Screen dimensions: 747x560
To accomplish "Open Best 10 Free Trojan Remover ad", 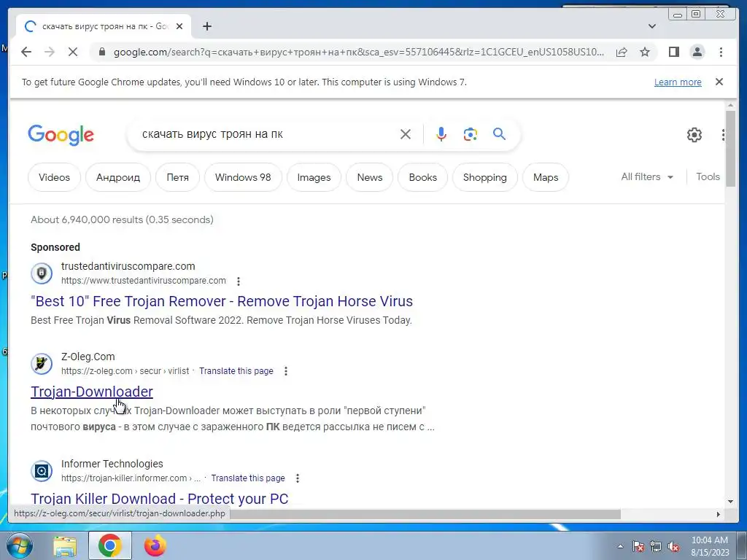I will point(222,301).
